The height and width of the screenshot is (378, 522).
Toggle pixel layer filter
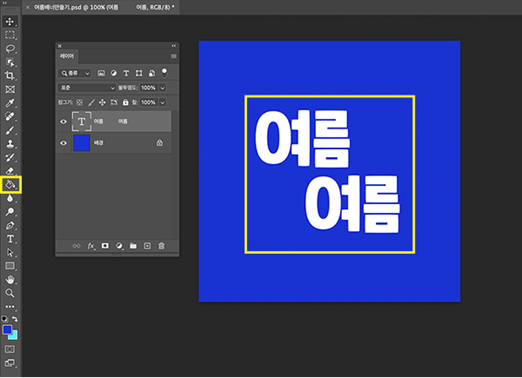(101, 73)
